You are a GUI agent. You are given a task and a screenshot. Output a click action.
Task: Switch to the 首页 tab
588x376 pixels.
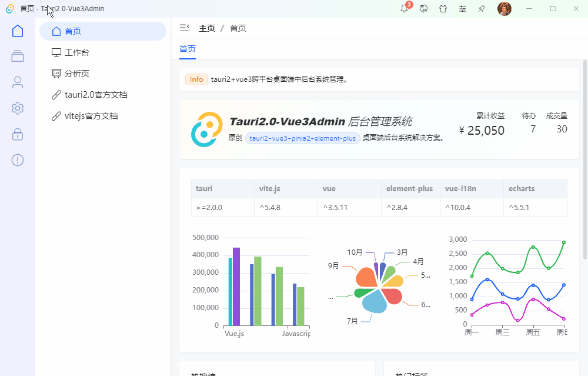pos(187,49)
